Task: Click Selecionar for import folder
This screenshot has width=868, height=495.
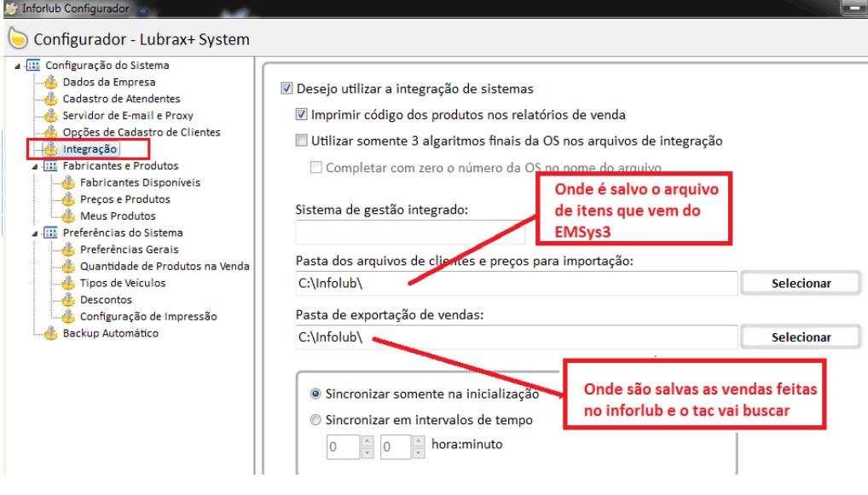Action: point(801,283)
